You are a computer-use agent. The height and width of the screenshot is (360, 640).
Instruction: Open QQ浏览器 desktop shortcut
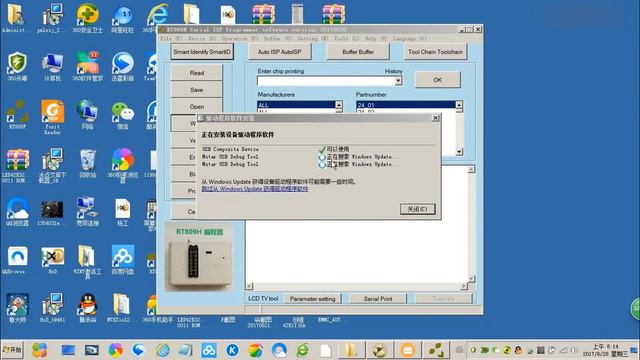(x=17, y=211)
